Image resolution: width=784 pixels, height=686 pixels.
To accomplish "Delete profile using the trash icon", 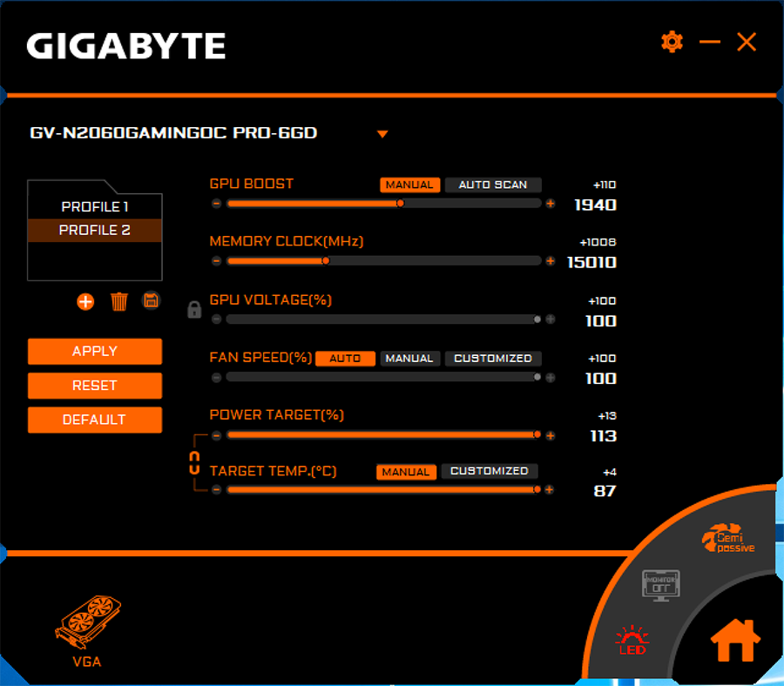I will click(119, 301).
